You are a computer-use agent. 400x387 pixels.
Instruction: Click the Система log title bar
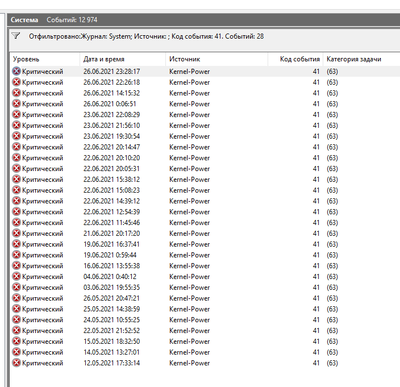pyautogui.click(x=204, y=20)
